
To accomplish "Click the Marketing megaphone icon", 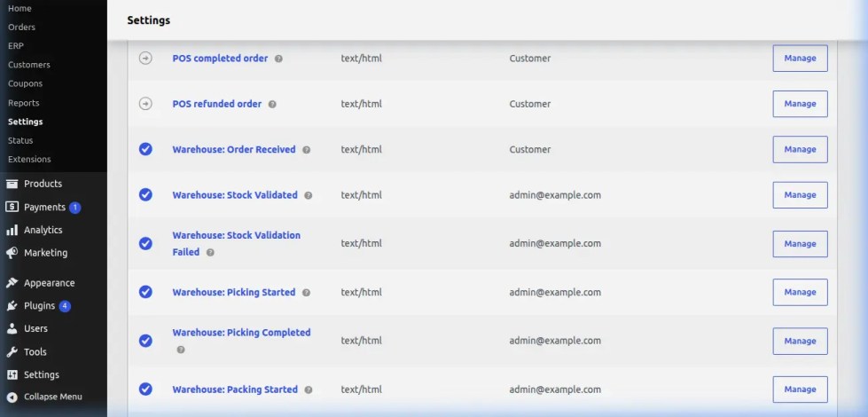I will tap(12, 253).
